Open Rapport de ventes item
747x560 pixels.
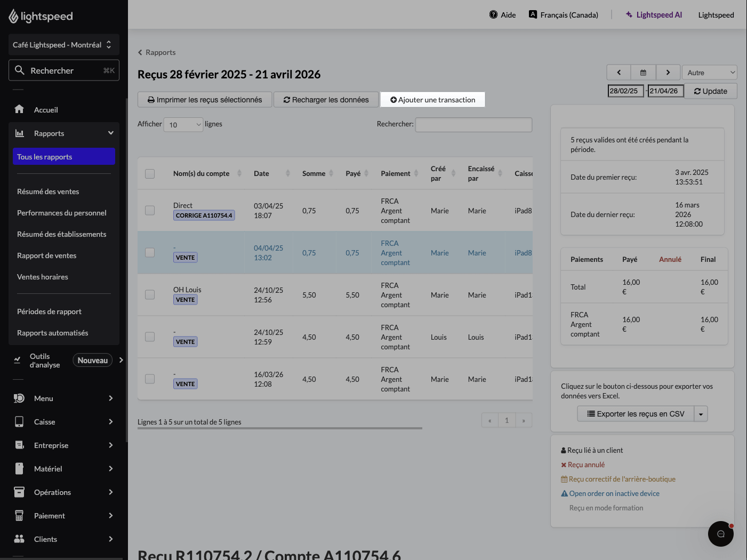click(47, 255)
